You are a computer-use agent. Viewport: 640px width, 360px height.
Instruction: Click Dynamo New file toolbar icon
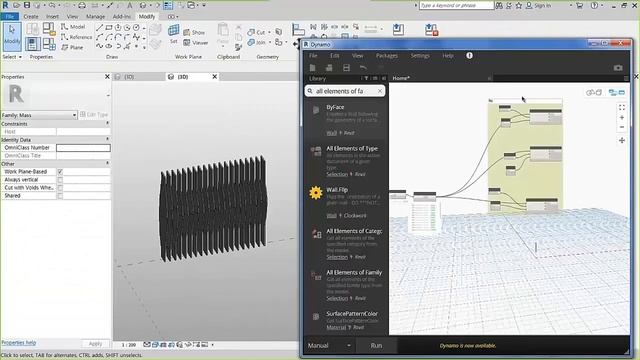pos(313,68)
